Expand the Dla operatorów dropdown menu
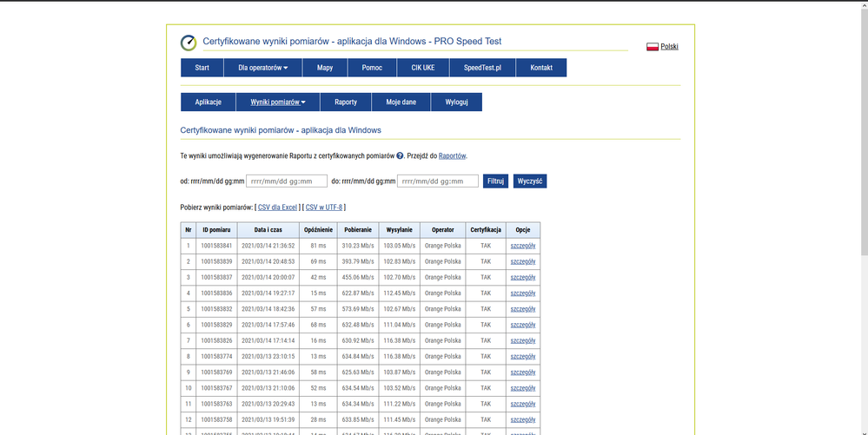This screenshot has height=435, width=868. pyautogui.click(x=262, y=68)
